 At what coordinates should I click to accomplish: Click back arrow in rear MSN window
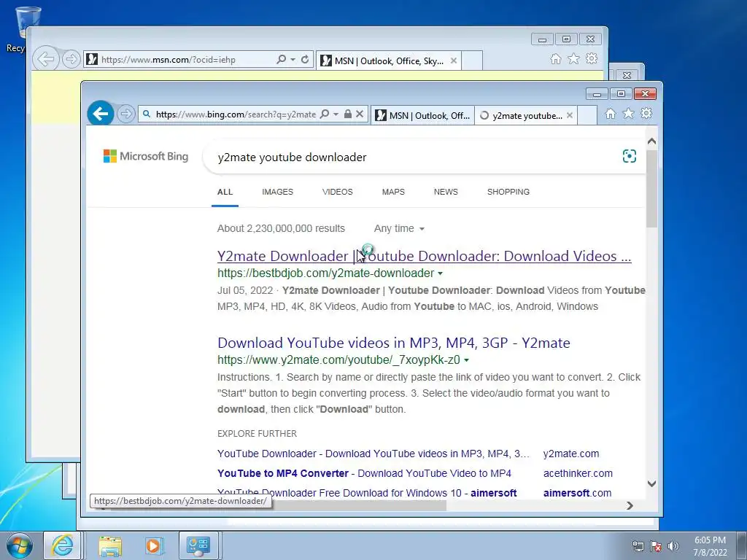(46, 59)
